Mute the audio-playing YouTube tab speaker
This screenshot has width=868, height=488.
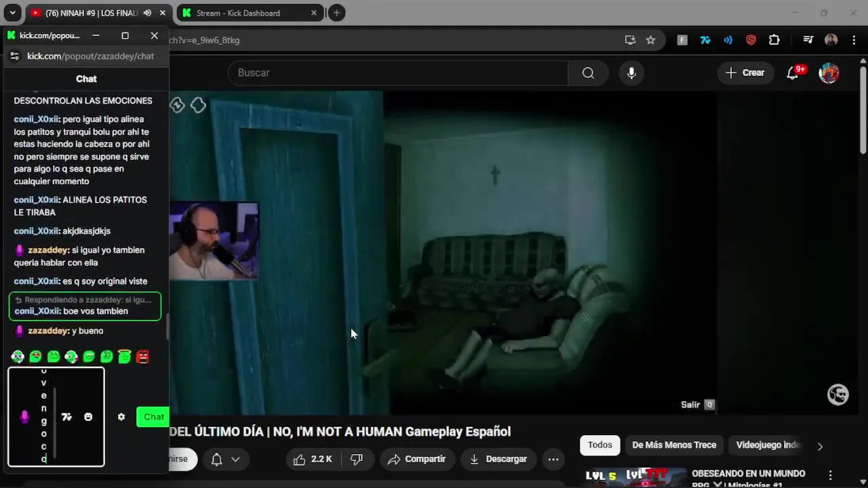tap(147, 13)
